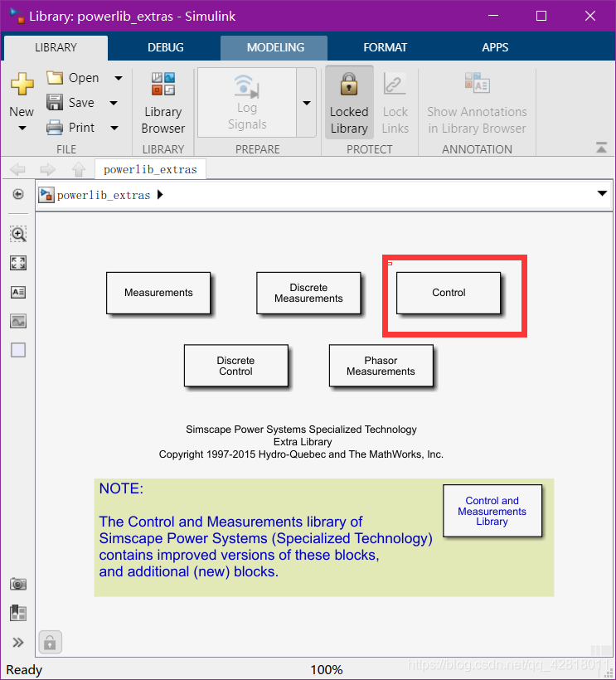Viewport: 616px width, 680px height.
Task: Switch to the APPS tab
Action: (495, 47)
